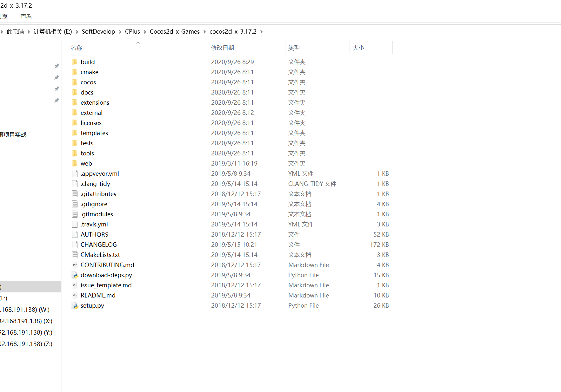Image resolution: width=561 pixels, height=392 pixels.
Task: Click the AUTHORS file icon
Action: [x=75, y=234]
